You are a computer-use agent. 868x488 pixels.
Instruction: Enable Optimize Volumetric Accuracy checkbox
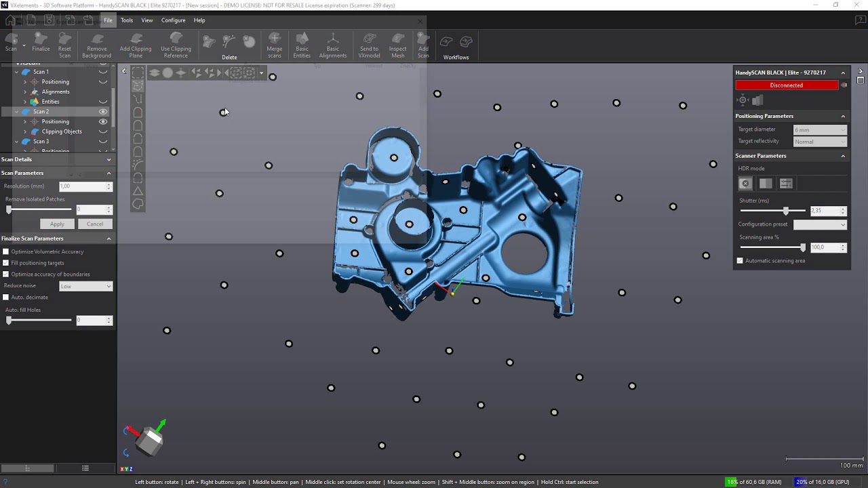6,251
